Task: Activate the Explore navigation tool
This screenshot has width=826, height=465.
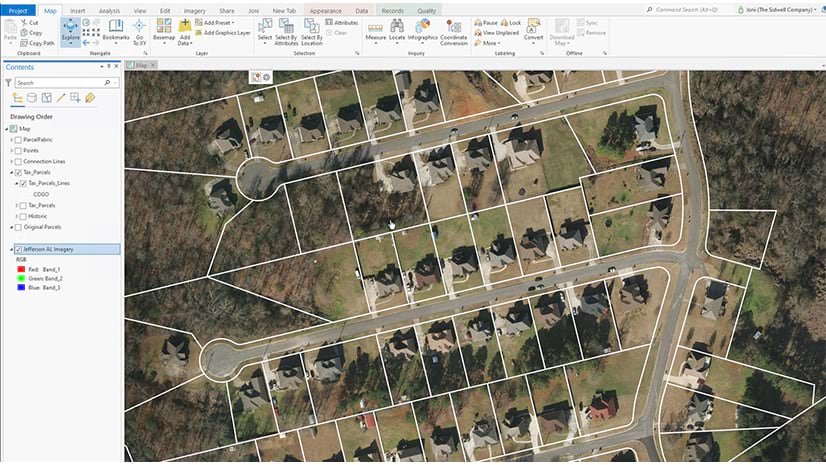Action: click(70, 31)
